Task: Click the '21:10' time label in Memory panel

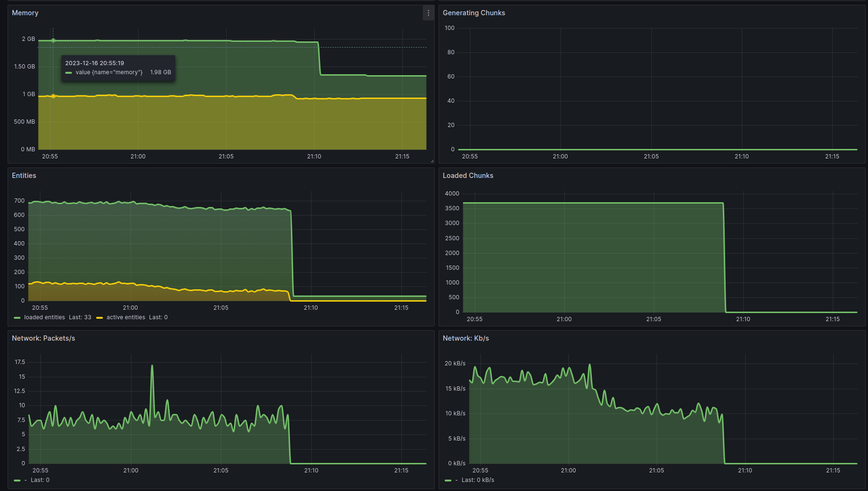Action: [314, 157]
